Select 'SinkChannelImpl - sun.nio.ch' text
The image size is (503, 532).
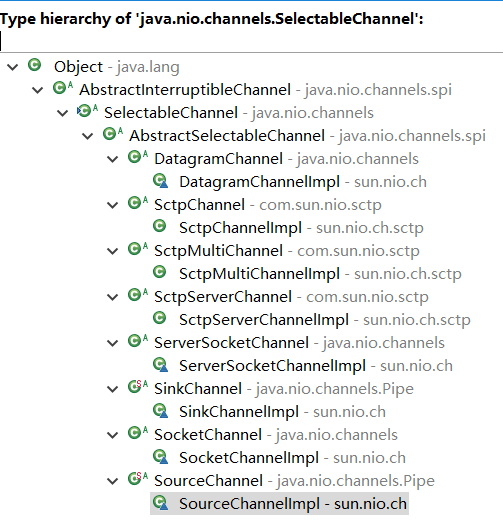(283, 412)
